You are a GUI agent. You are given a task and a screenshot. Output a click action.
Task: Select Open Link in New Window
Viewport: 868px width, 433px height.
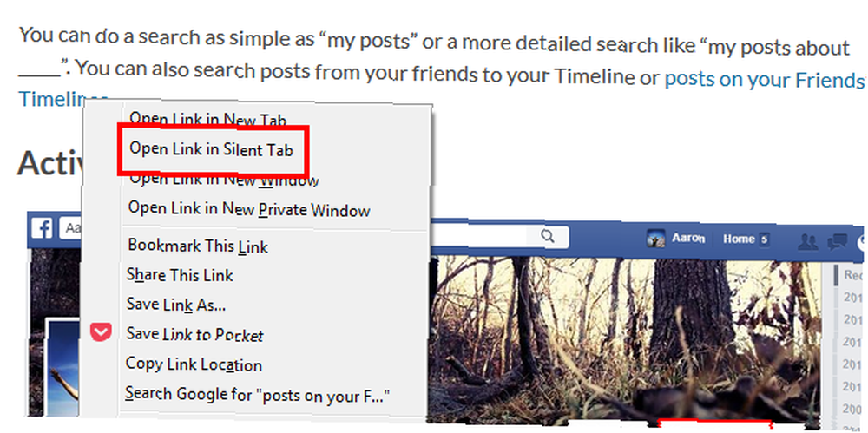click(x=223, y=180)
